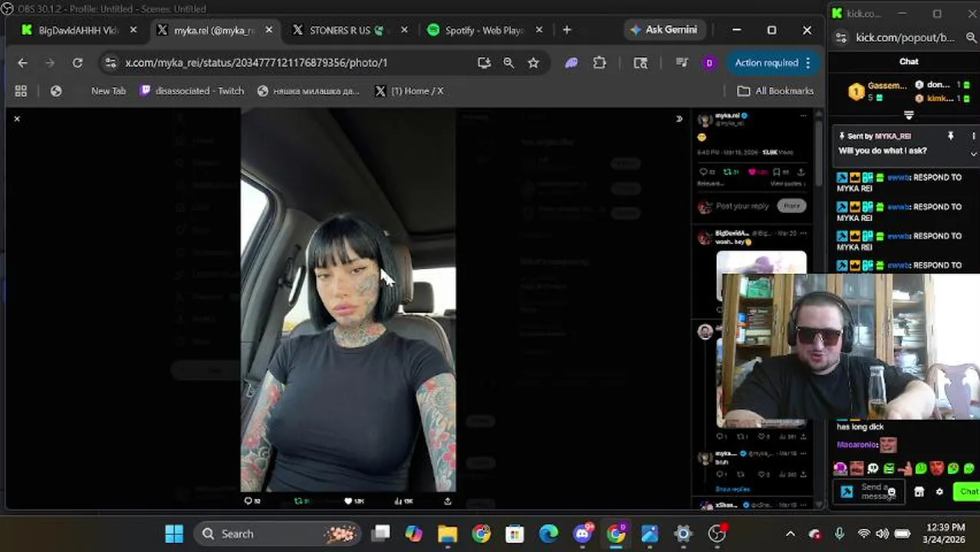Open the (1) Home / X bookmark
This screenshot has height=552, width=980.
point(409,90)
